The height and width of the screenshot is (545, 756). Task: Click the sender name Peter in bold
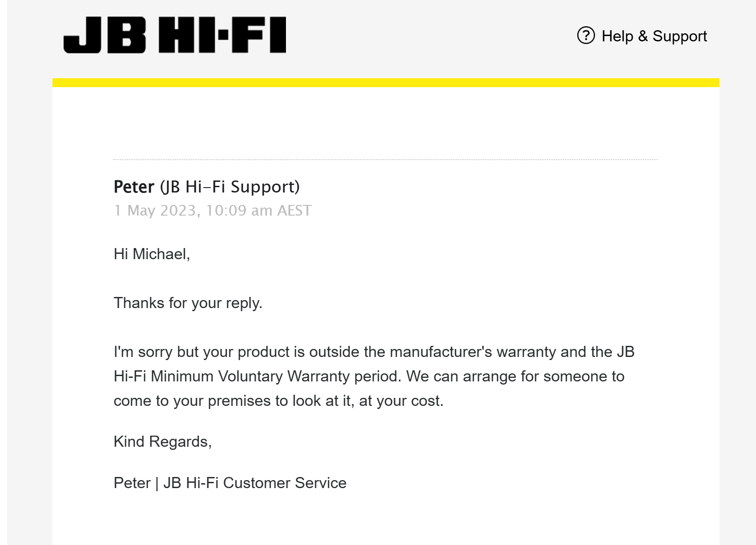pos(134,187)
